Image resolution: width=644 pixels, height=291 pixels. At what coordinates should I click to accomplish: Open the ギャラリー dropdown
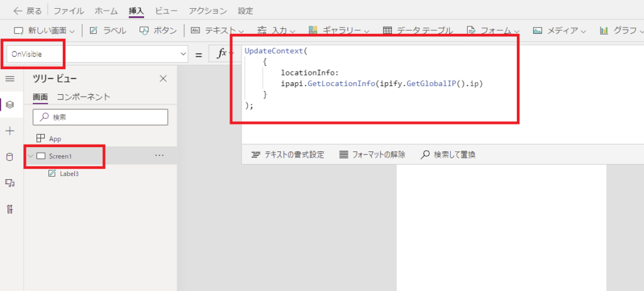338,30
